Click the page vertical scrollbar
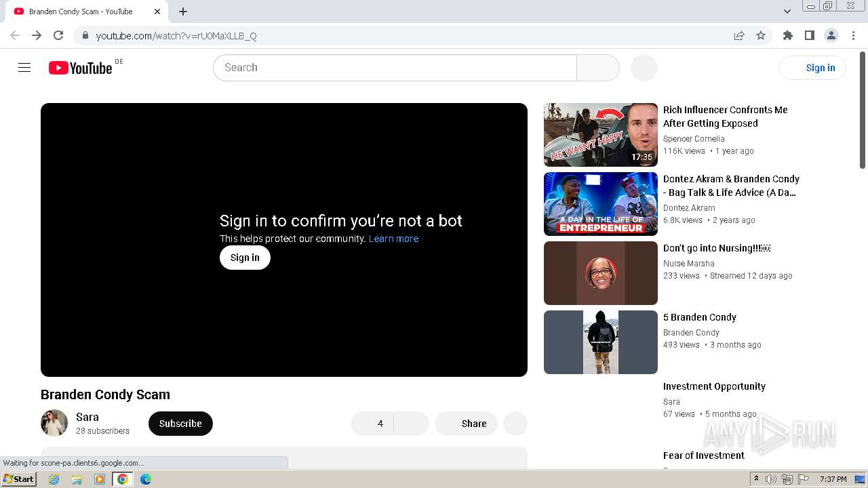The image size is (868, 488). [x=863, y=108]
